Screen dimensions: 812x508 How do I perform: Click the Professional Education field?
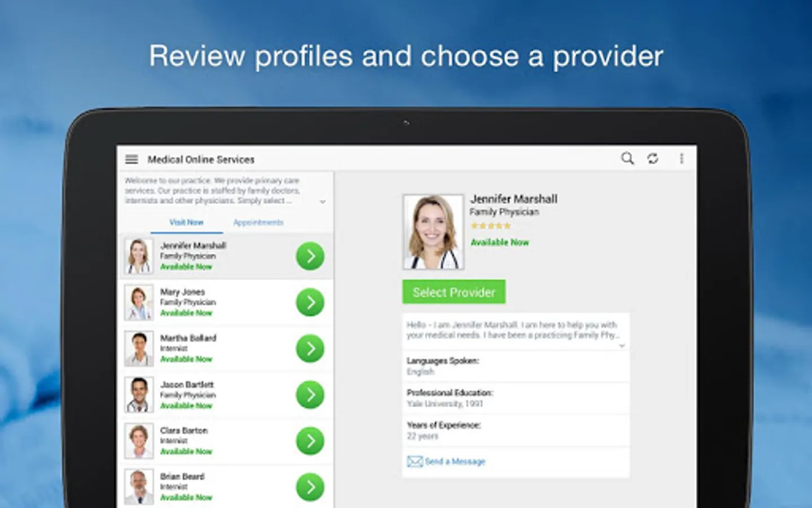pyautogui.click(x=516, y=398)
